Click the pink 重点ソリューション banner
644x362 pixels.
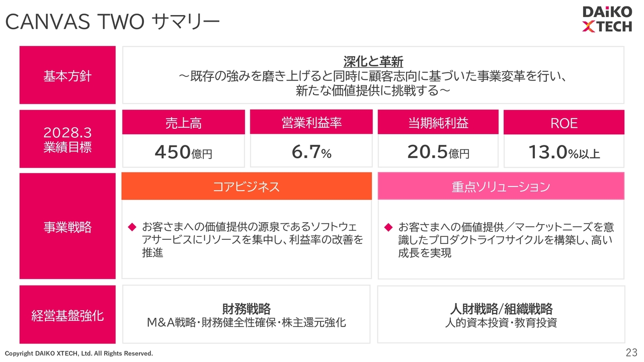pyautogui.click(x=501, y=186)
